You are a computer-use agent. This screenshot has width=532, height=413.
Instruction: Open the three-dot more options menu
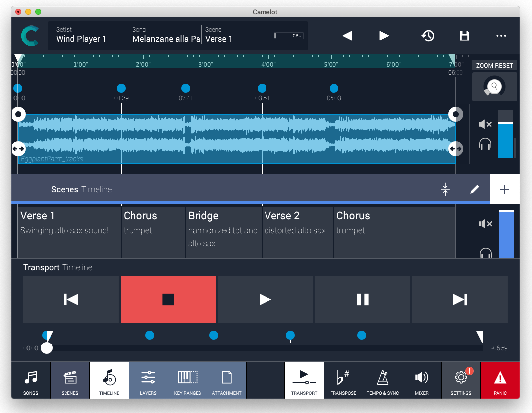click(501, 36)
